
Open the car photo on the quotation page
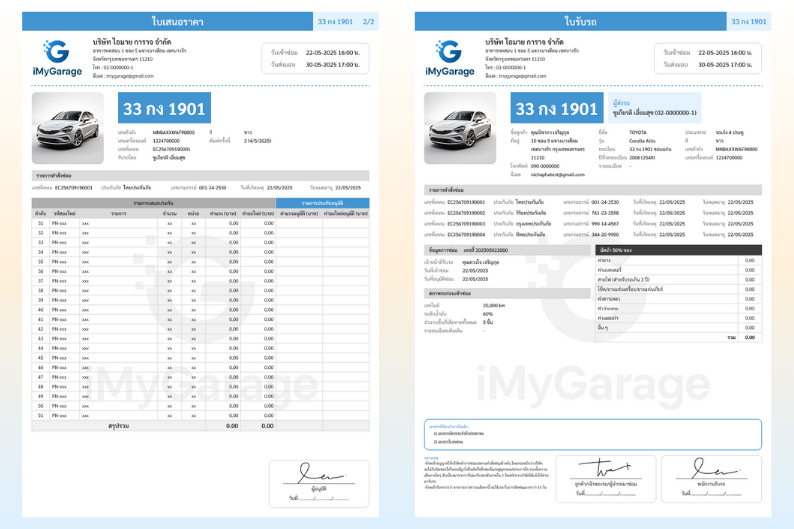[x=67, y=129]
